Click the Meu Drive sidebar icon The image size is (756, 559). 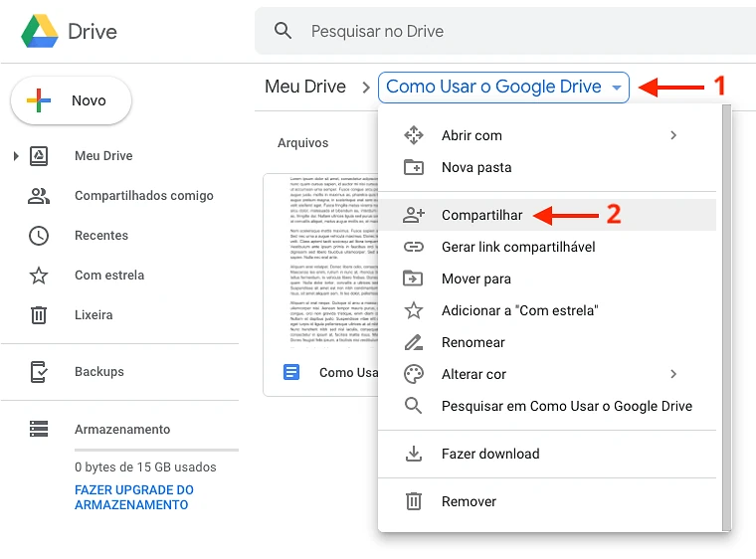pyautogui.click(x=39, y=156)
